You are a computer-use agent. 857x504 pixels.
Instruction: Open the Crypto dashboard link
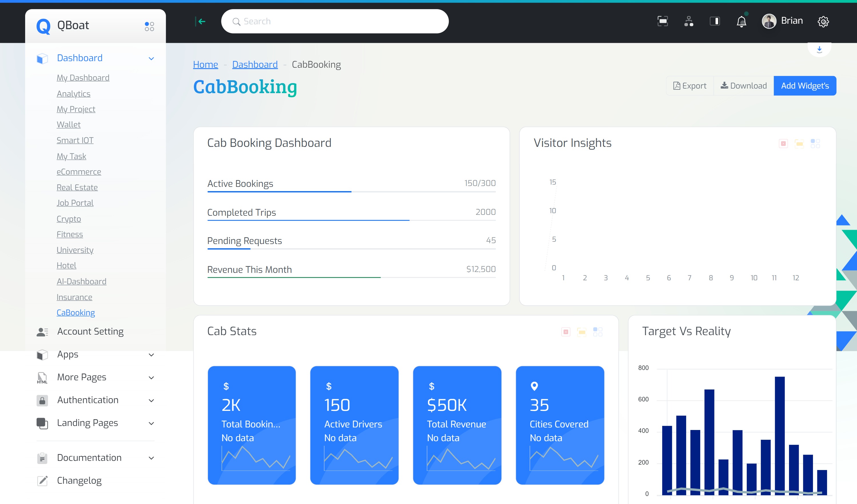69,219
